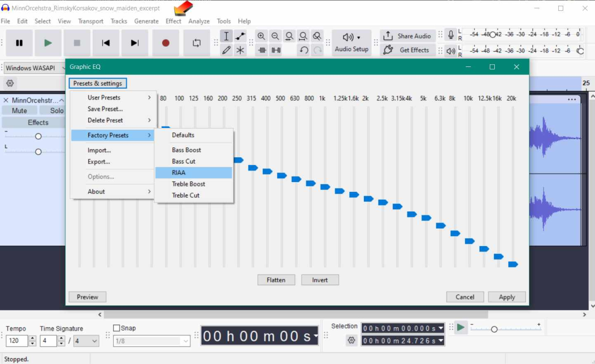Skip to start of the project
The image size is (595, 364).
[x=106, y=43]
